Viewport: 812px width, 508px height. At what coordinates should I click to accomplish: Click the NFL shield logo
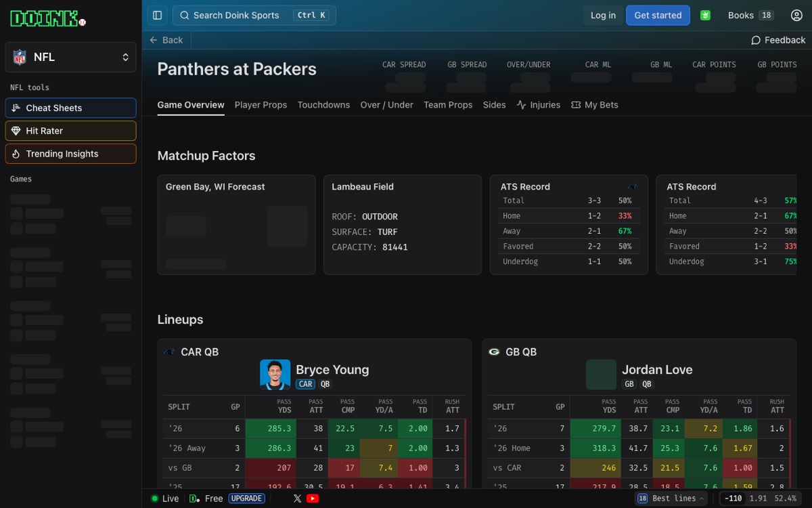click(x=20, y=57)
